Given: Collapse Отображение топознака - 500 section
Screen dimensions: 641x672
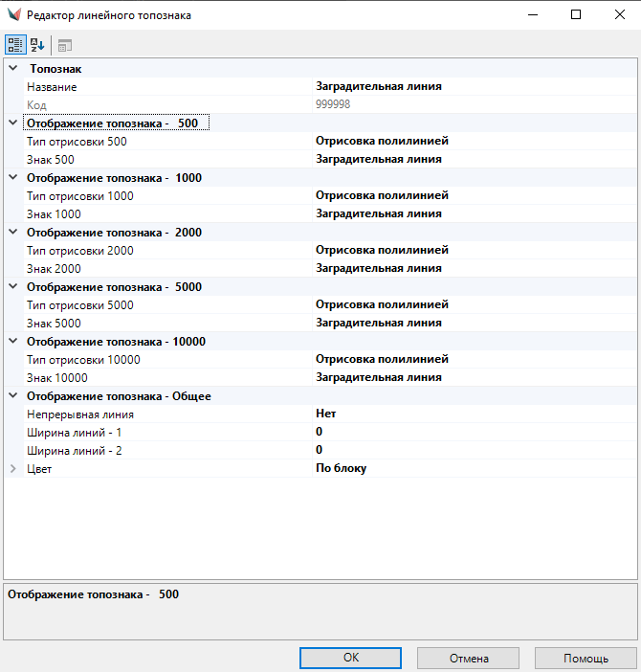Looking at the screenshot, I should [12, 123].
